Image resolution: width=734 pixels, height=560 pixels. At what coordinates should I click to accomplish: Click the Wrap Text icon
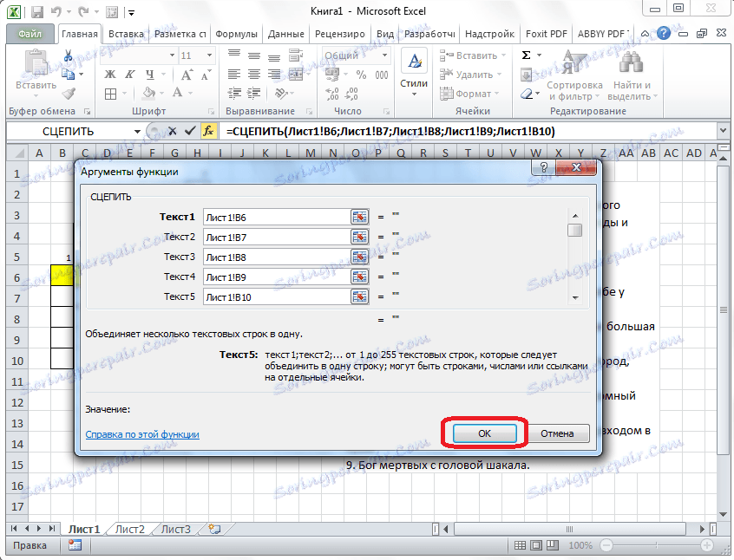295,55
